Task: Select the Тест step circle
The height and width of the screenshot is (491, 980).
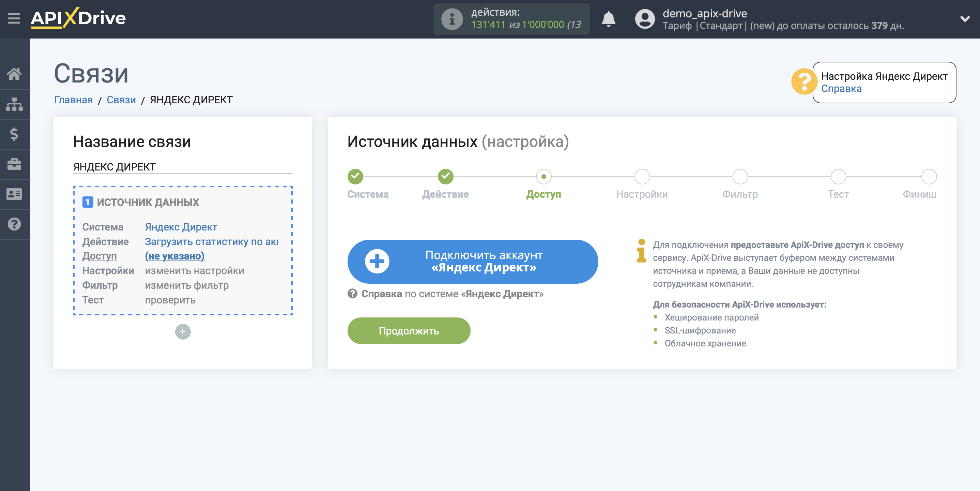Action: [838, 176]
